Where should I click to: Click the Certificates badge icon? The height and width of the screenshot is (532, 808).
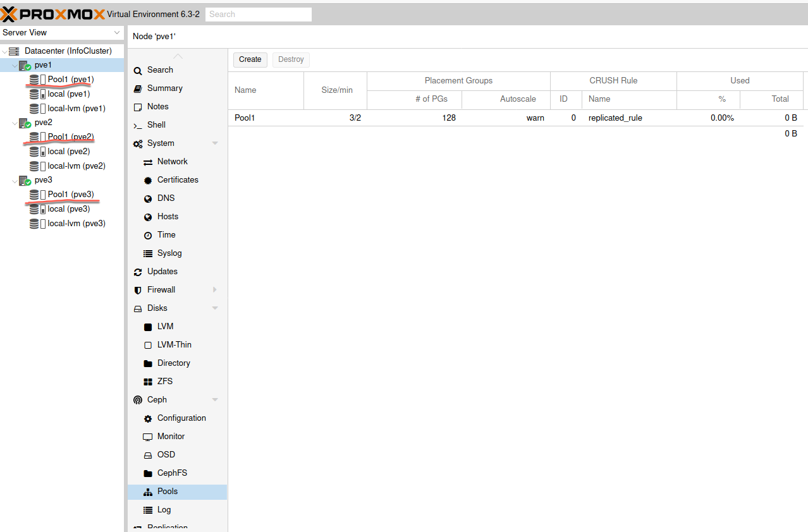[x=148, y=180]
